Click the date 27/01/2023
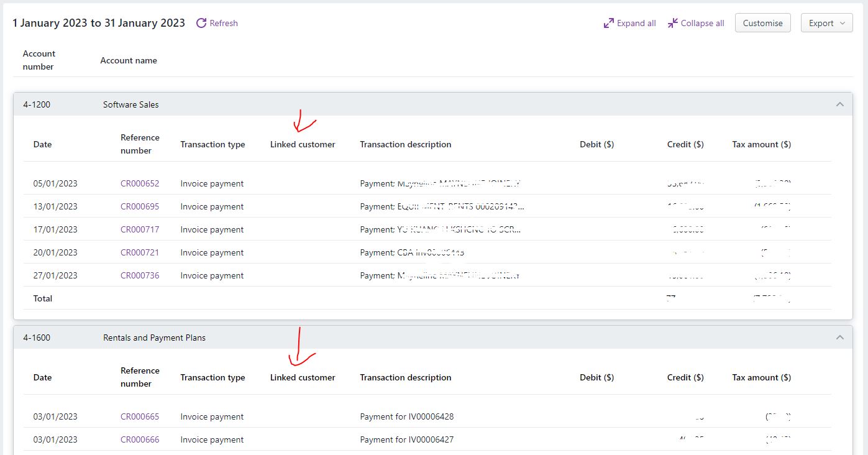The height and width of the screenshot is (455, 868). point(55,275)
